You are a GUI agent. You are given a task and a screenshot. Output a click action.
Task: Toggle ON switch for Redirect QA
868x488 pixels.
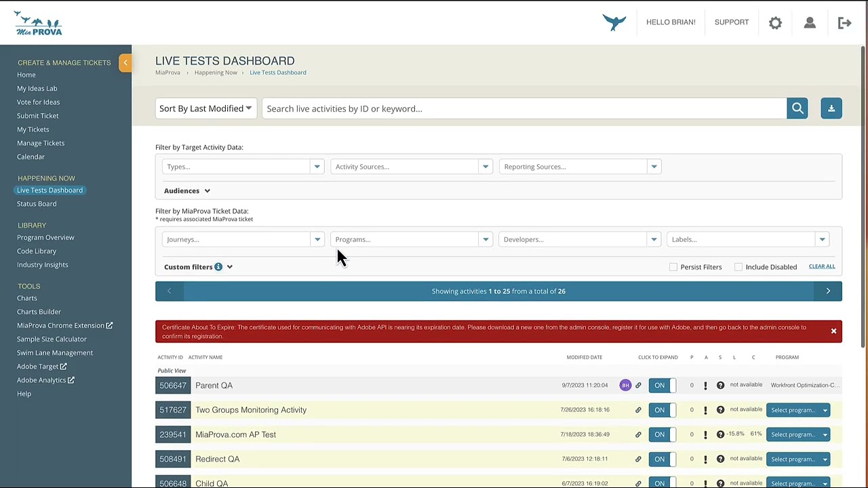point(662,459)
